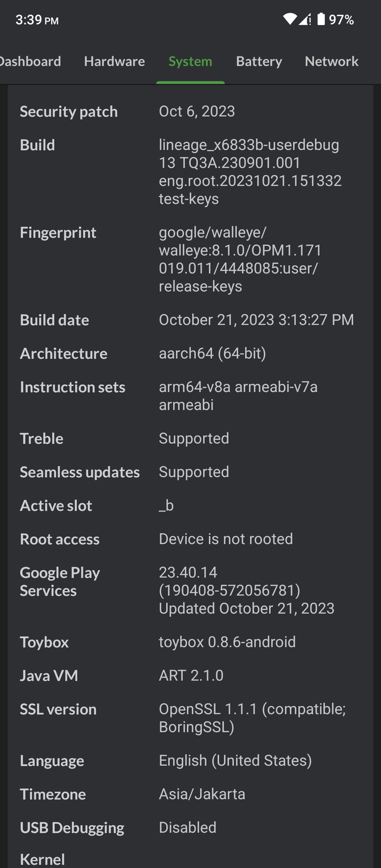Image resolution: width=381 pixels, height=868 pixels.
Task: Open the Battery tab
Action: (x=259, y=61)
